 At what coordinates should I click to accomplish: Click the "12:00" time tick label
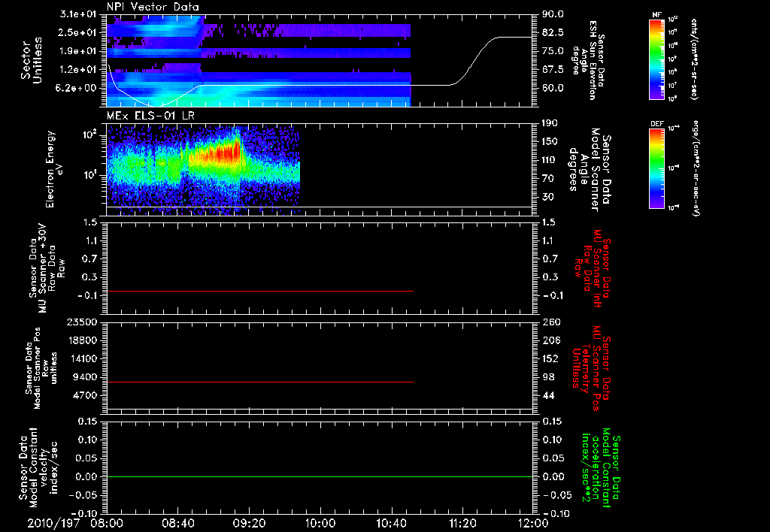pos(533,523)
